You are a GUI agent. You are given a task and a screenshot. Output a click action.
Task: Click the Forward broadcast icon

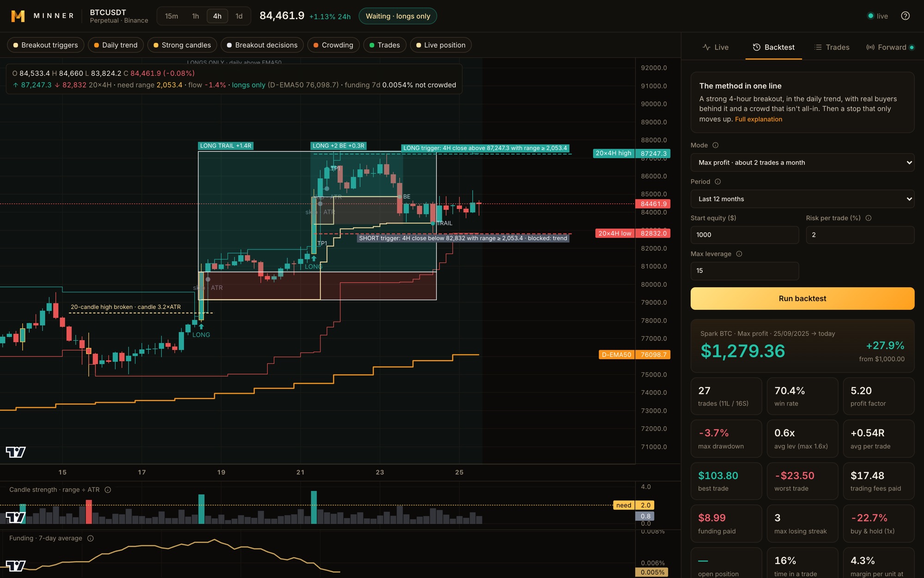click(870, 47)
